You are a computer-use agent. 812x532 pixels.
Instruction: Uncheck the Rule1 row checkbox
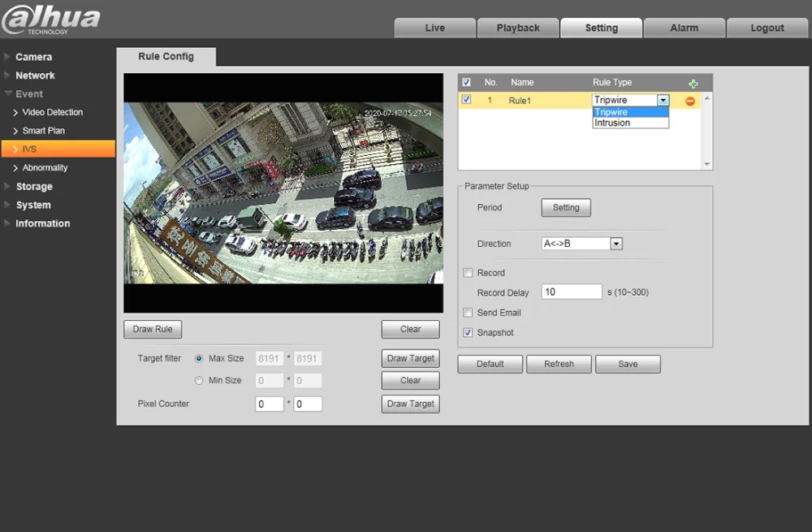point(466,100)
